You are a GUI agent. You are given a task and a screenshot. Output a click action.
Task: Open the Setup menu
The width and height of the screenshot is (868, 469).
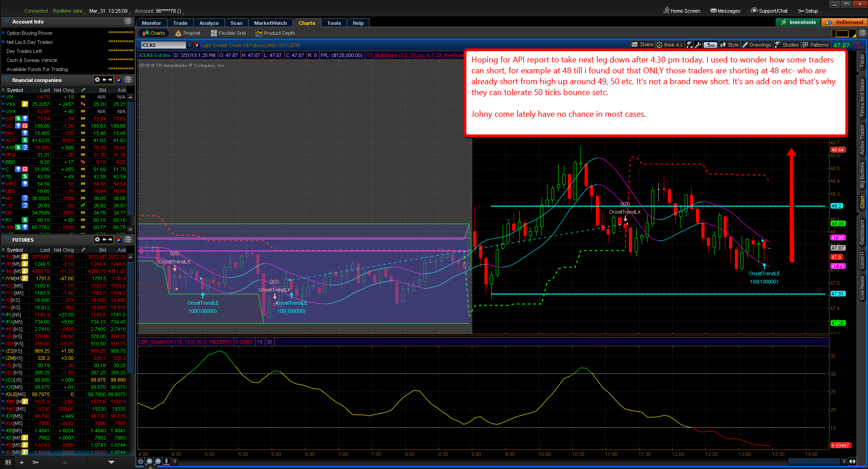tap(808, 11)
